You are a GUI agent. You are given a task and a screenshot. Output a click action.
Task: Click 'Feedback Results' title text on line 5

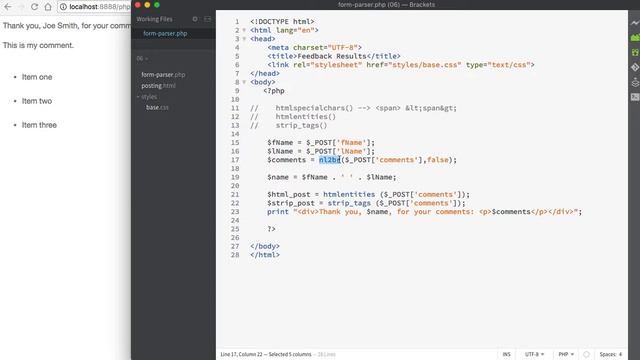point(332,56)
